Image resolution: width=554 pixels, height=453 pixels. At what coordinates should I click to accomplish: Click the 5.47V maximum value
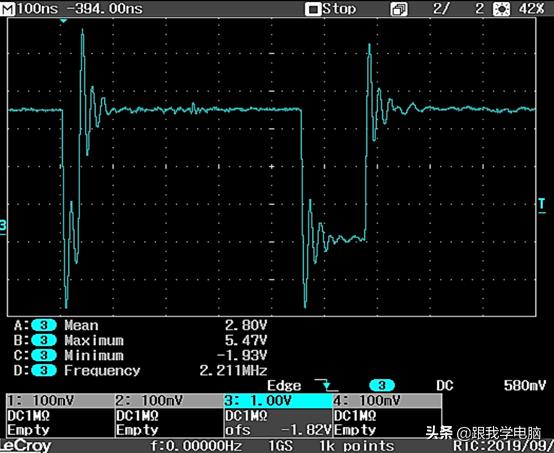tap(246, 340)
